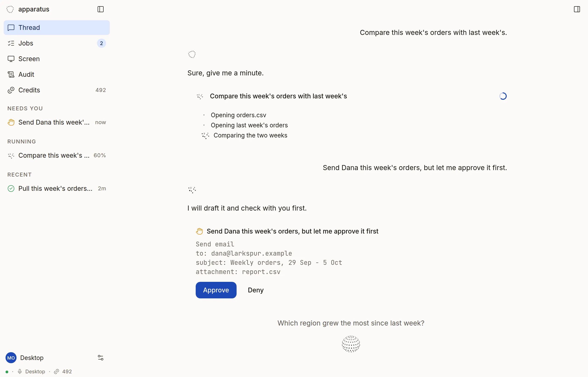Click the green check icon on Pull this week's orders
This screenshot has width=588, height=377.
coord(11,188)
